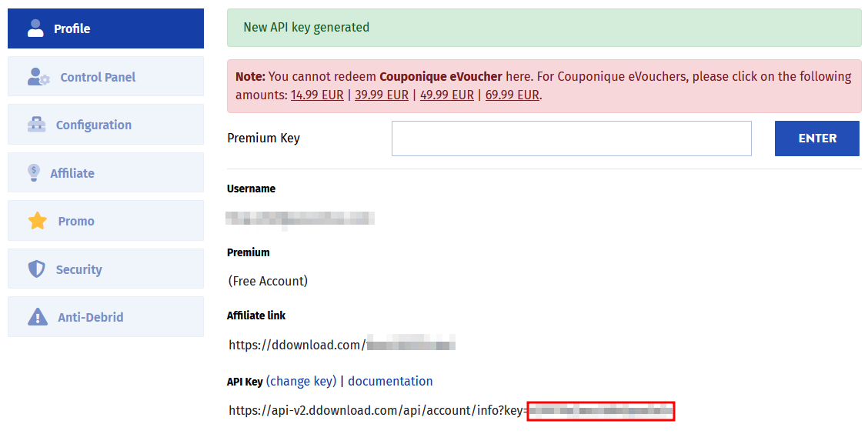This screenshot has width=868, height=434.
Task: Select the Promo sidebar label
Action: click(x=76, y=221)
